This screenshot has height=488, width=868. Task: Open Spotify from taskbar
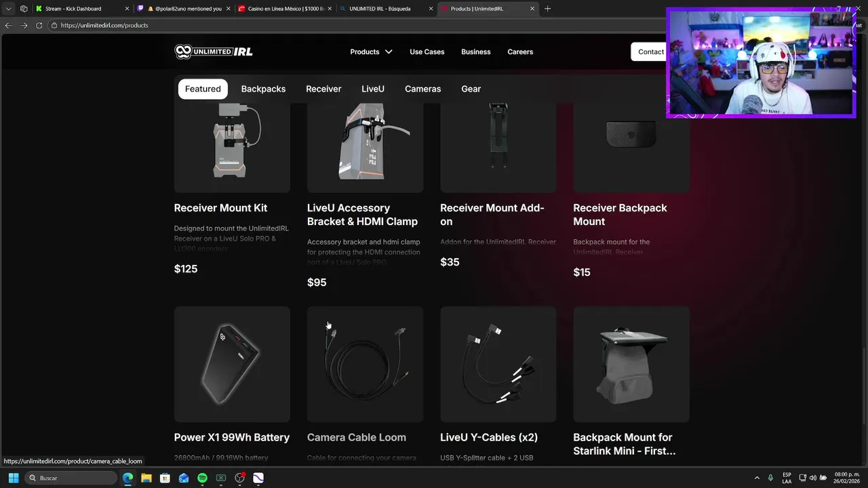coord(202,478)
